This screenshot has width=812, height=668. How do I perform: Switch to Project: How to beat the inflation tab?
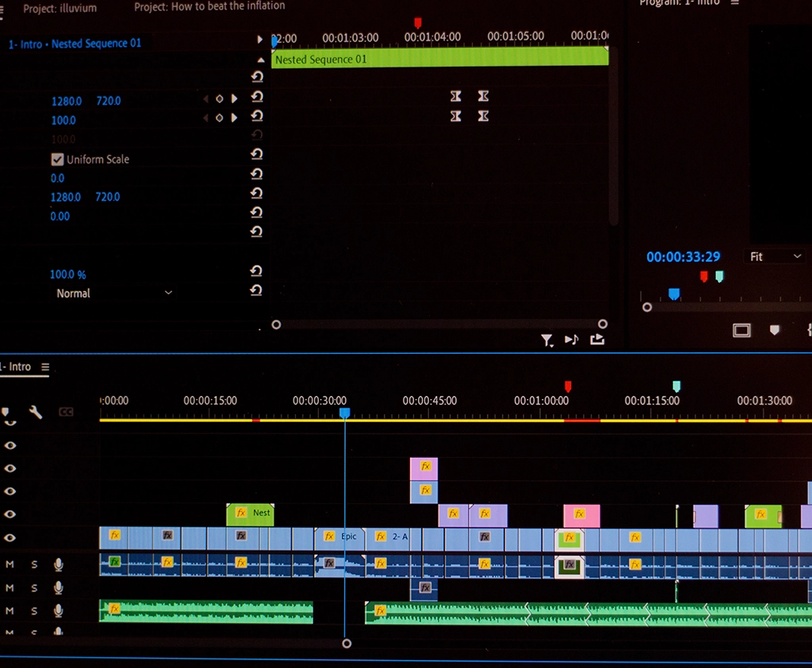click(209, 6)
